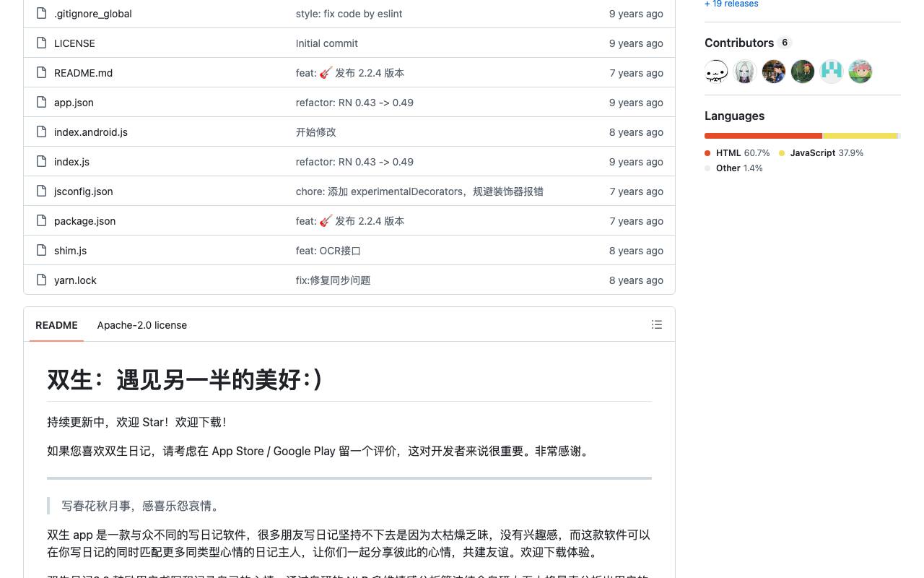Open the README.md file

(83, 73)
